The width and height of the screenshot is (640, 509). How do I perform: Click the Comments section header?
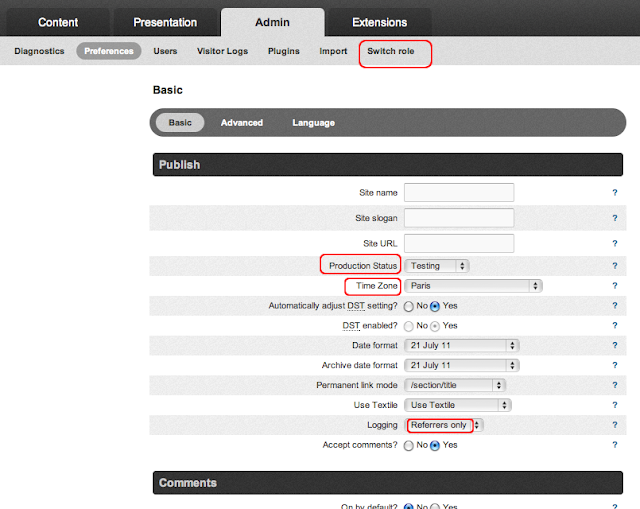(x=388, y=482)
